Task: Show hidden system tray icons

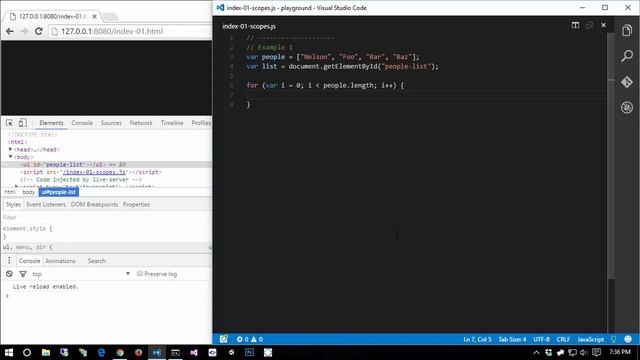Action: [536, 352]
